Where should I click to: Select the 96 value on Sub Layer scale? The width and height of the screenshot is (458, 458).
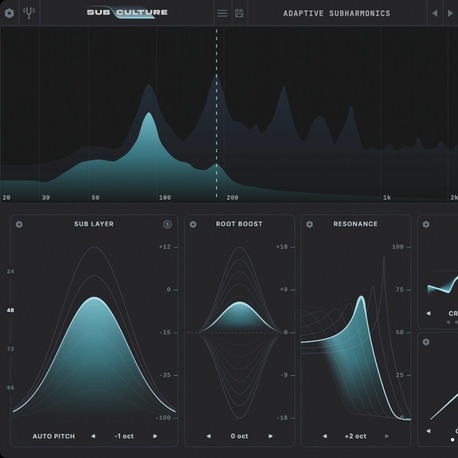point(10,388)
